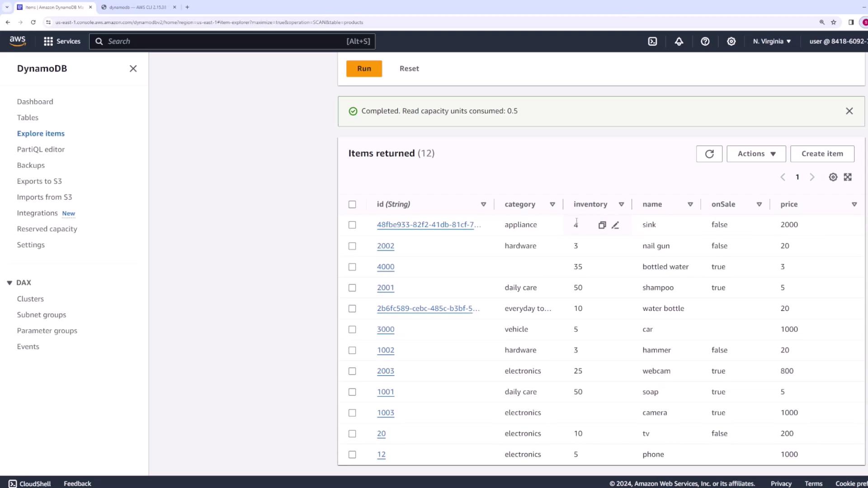The width and height of the screenshot is (868, 488).
Task: Open item link with id 4000
Action: point(385,267)
